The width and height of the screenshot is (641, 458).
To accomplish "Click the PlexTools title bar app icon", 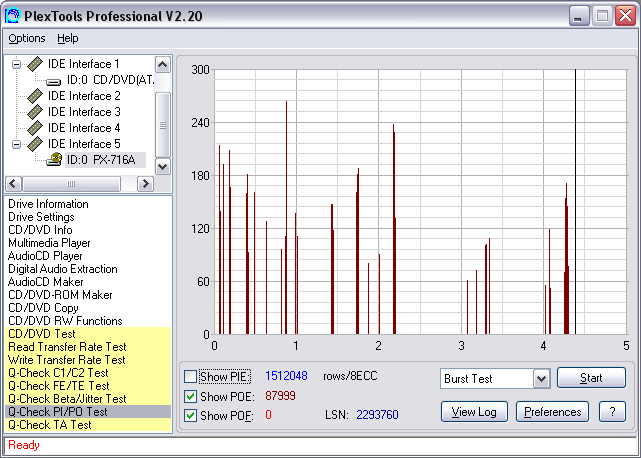I will [x=12, y=16].
